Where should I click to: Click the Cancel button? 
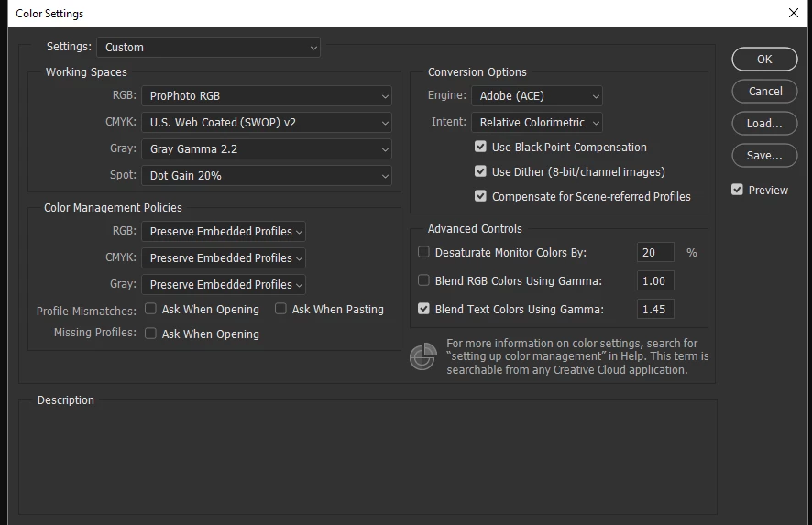764,91
